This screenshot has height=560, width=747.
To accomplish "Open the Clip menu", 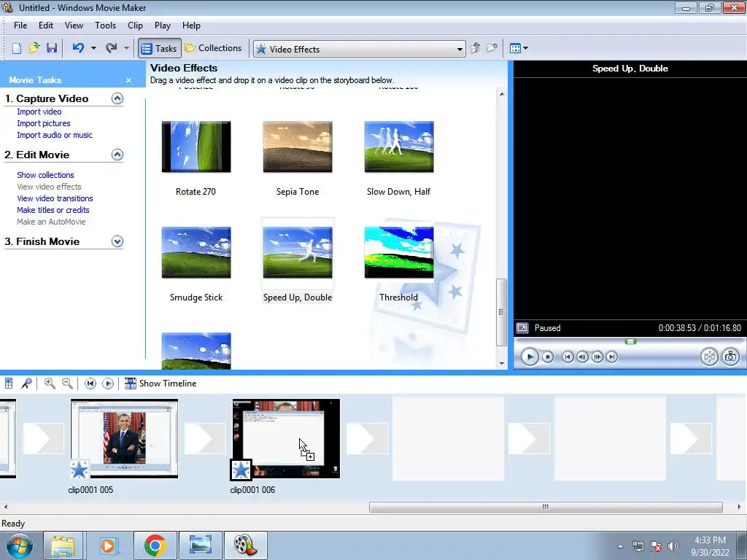I will click(135, 26).
